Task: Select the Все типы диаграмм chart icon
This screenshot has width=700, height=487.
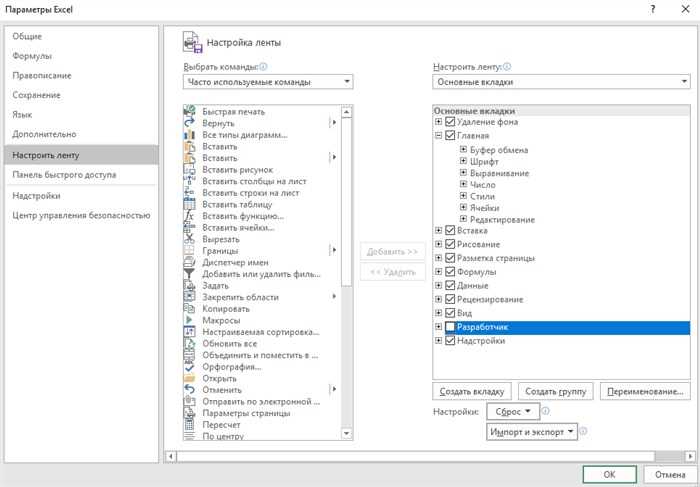Action: [189, 134]
